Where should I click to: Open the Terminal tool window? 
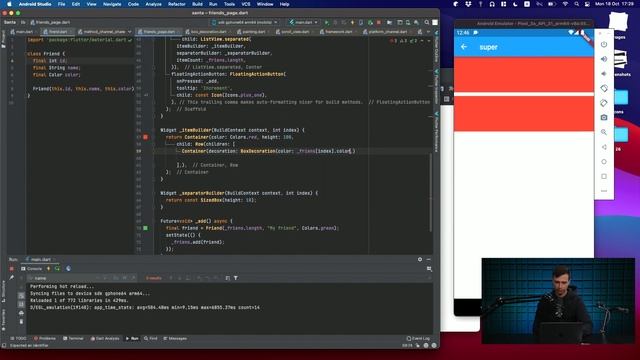[73, 338]
